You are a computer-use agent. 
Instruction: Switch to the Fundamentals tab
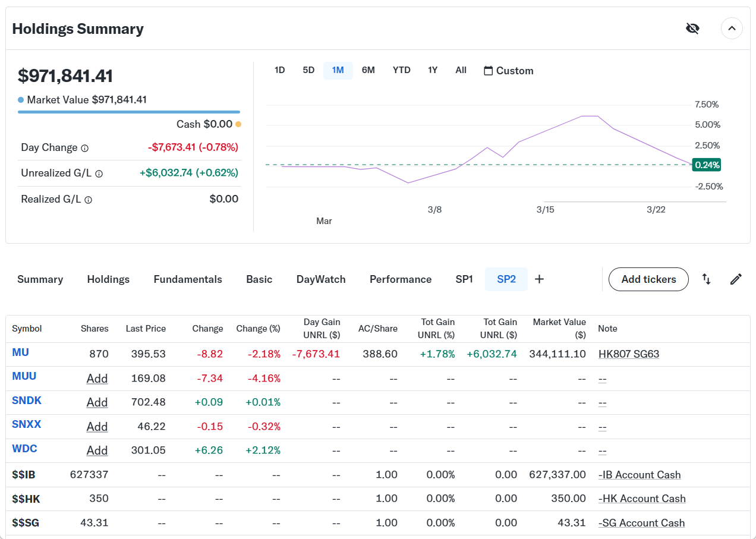tap(188, 279)
